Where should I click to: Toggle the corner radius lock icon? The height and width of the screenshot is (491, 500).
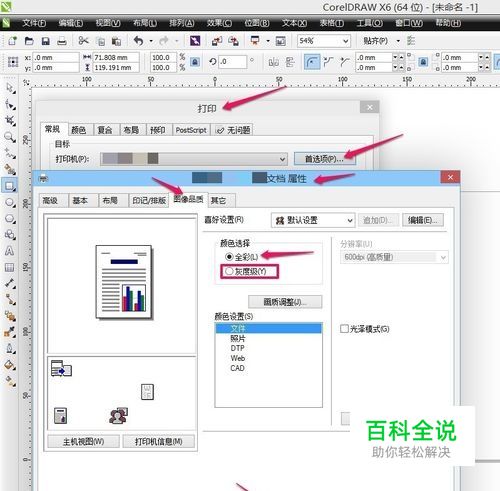[x=423, y=62]
